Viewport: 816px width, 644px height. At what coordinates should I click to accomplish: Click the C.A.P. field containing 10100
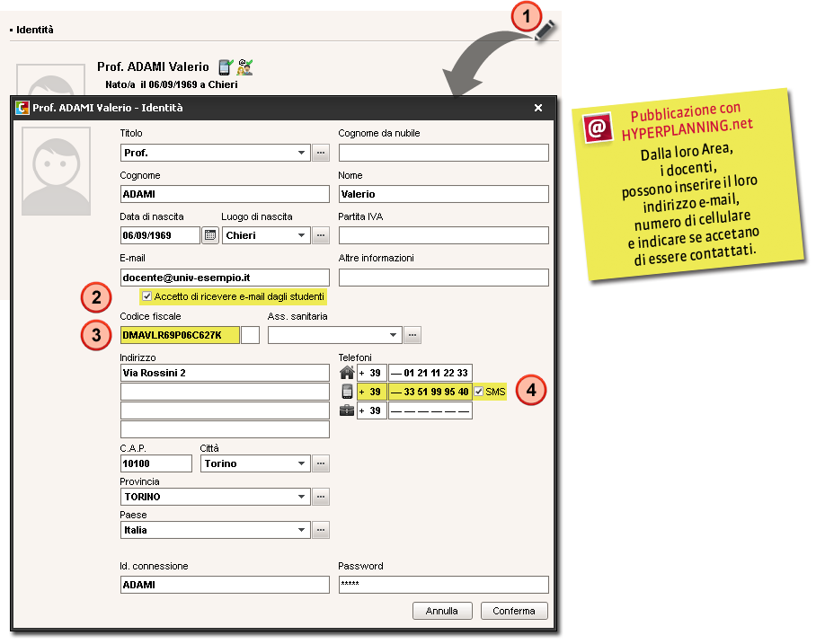point(156,463)
